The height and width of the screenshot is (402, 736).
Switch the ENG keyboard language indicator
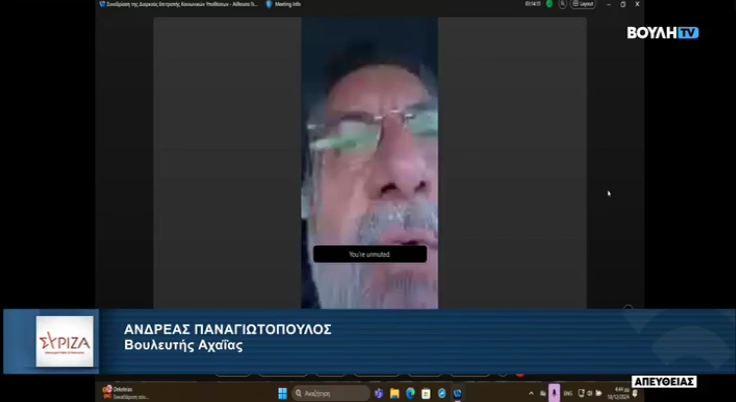pyautogui.click(x=569, y=393)
